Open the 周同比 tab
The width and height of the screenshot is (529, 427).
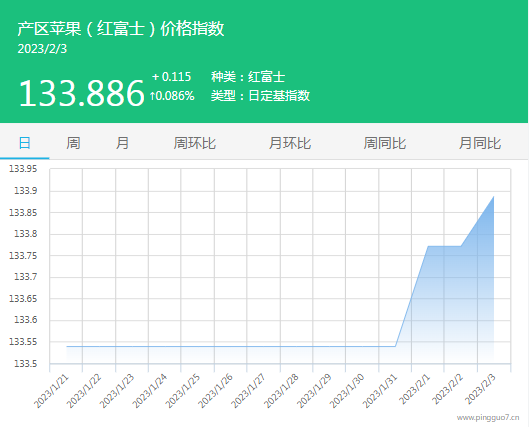pos(385,143)
